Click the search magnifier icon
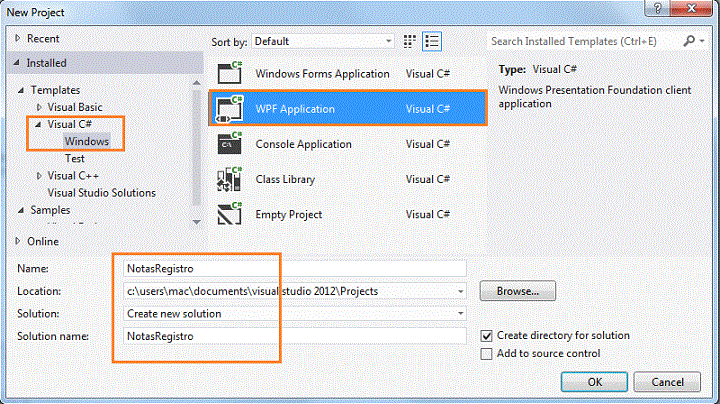720x404 pixels. pos(689,41)
